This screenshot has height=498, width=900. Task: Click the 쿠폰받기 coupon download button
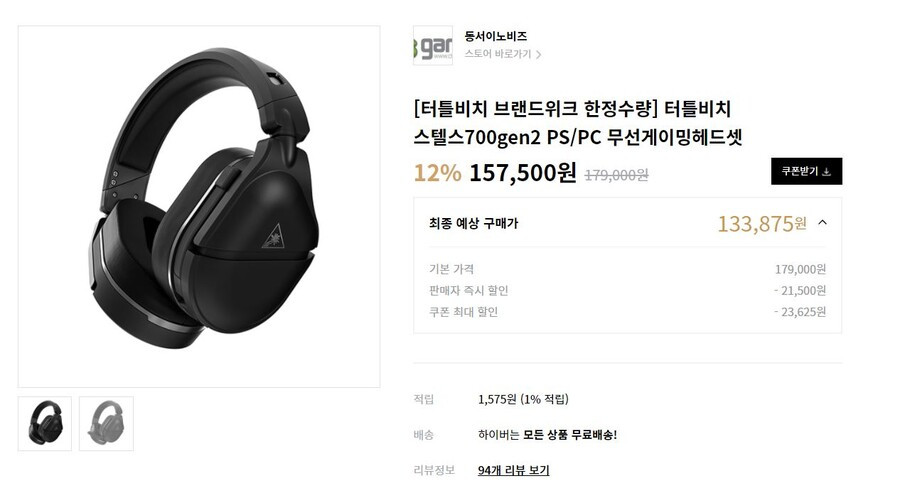pos(806,171)
